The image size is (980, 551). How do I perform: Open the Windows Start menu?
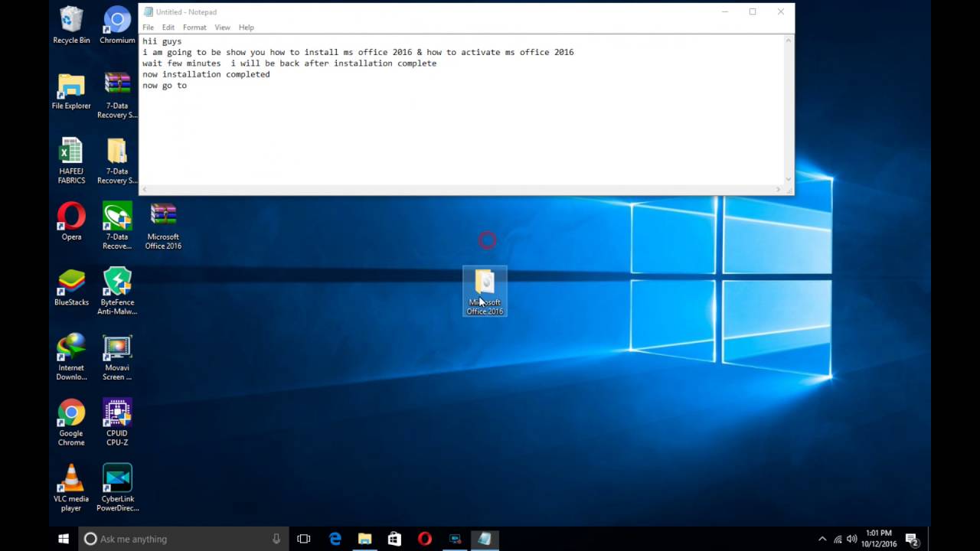pos(64,539)
